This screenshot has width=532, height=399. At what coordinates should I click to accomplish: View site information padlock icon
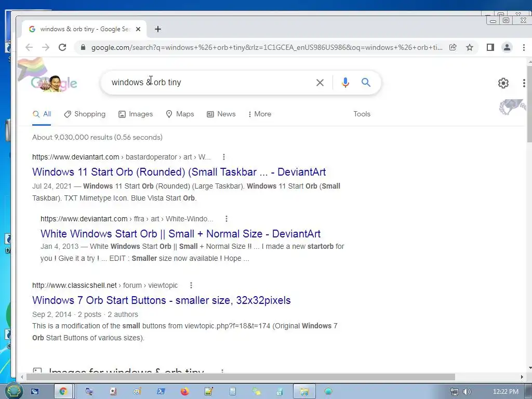pos(83,47)
